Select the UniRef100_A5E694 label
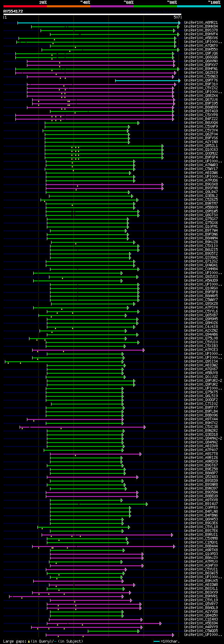 point(201,623)
